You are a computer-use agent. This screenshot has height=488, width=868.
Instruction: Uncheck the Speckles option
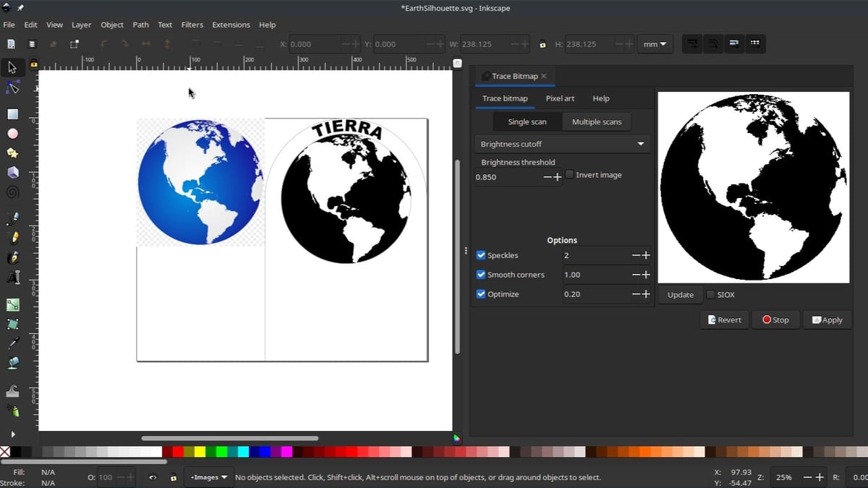point(481,255)
